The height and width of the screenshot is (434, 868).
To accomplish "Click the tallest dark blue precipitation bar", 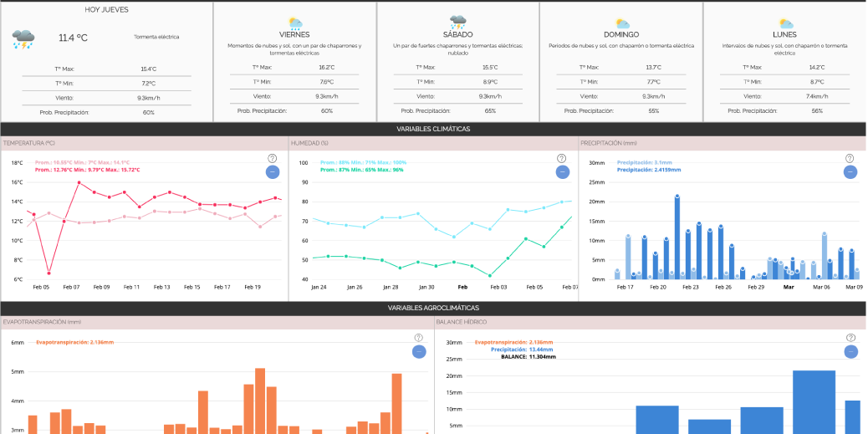I will click(x=677, y=237).
